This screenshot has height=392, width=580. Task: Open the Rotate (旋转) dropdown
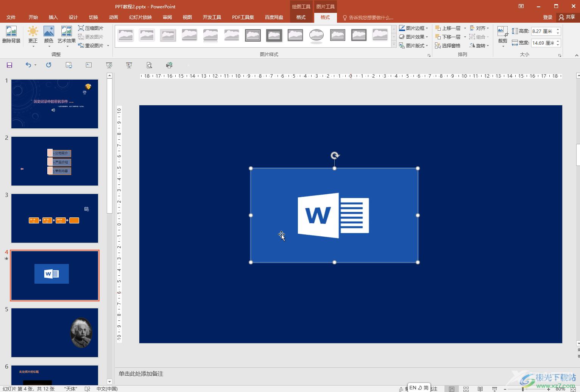(479, 45)
